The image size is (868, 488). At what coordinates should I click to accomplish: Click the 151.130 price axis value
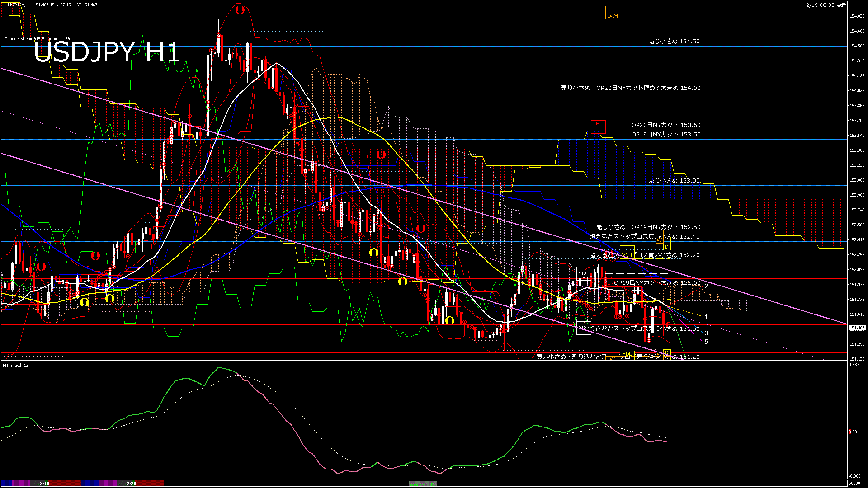coord(857,359)
